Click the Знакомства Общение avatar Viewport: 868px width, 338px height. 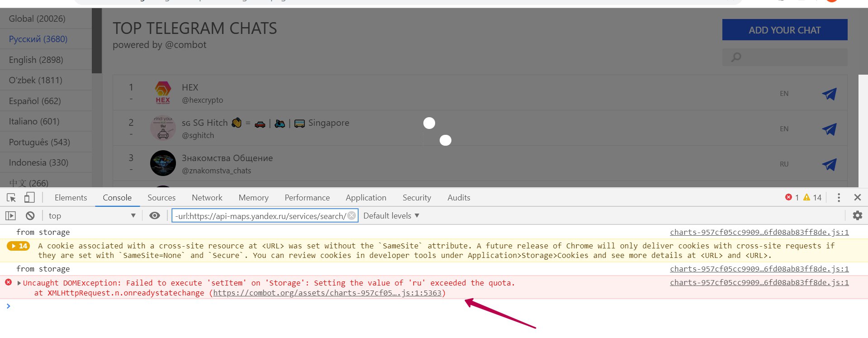point(163,163)
